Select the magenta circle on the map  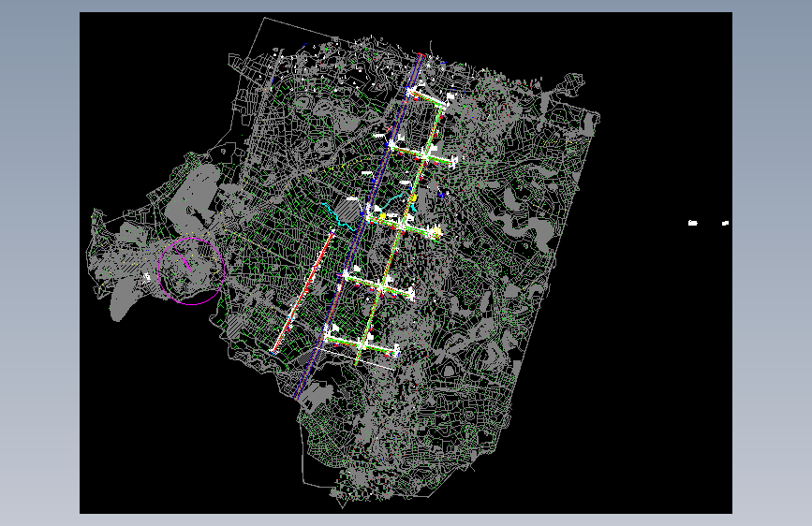coord(192,271)
